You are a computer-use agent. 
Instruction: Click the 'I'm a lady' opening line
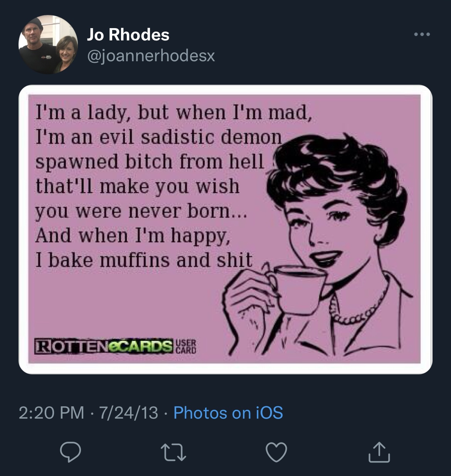click(x=173, y=112)
